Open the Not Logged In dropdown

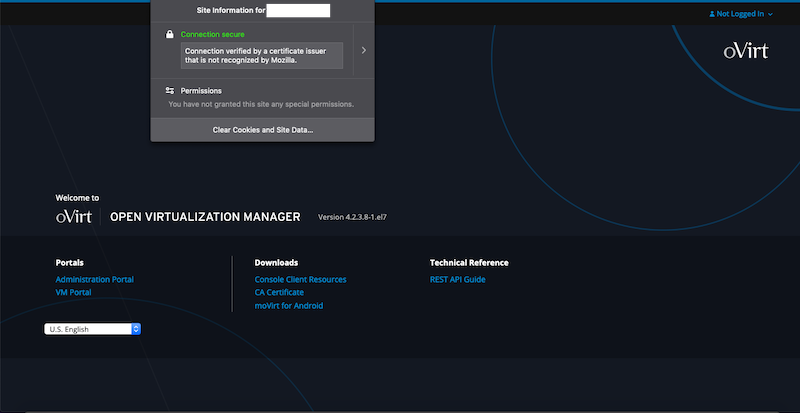(x=741, y=14)
